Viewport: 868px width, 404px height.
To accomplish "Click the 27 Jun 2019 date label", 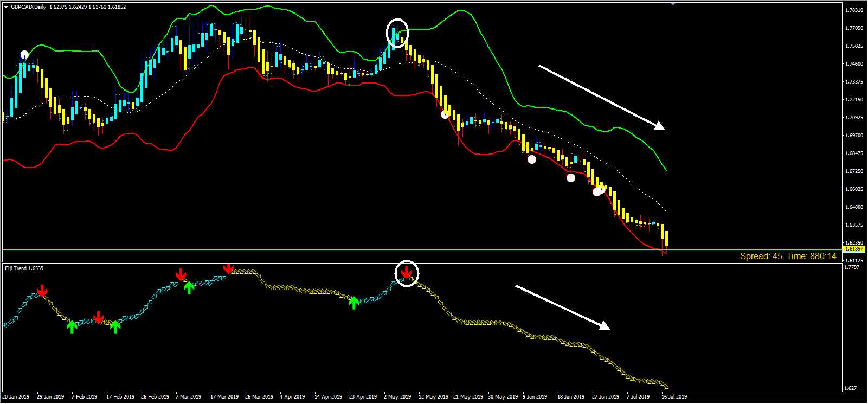I will (x=606, y=397).
